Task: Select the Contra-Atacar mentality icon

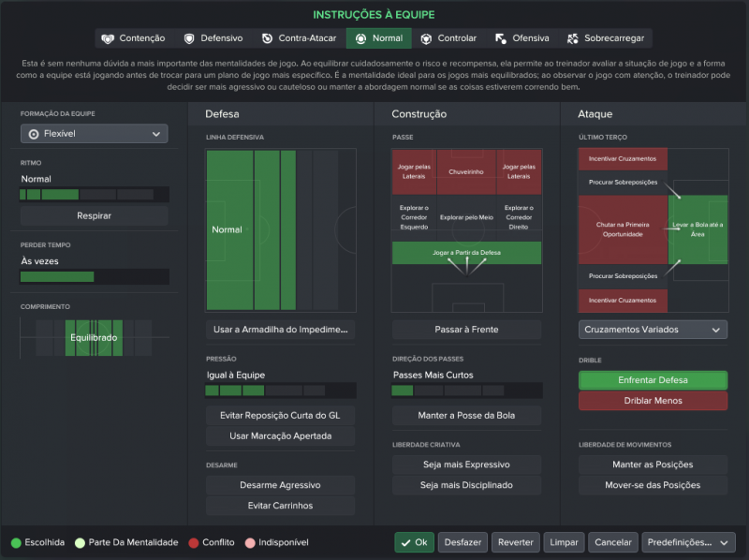Action: 267,38
